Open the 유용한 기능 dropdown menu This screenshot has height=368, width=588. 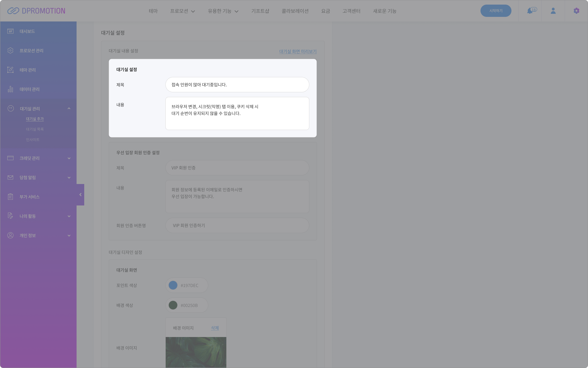pos(223,11)
